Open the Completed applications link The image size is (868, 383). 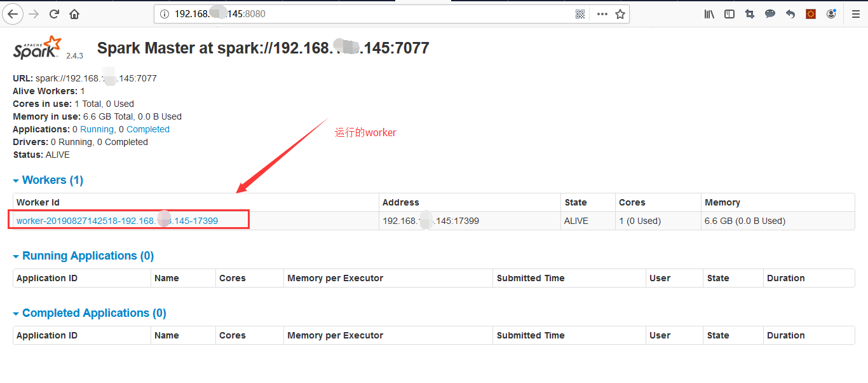point(148,129)
